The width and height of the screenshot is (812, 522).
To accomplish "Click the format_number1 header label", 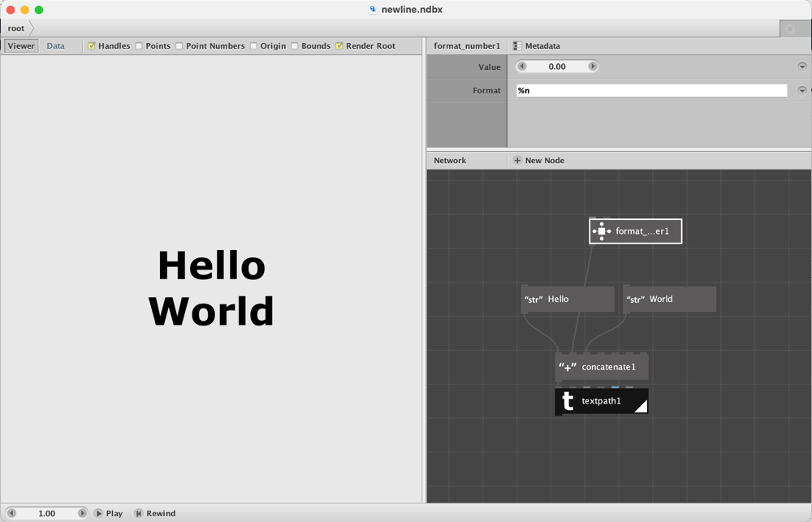I will pos(467,46).
